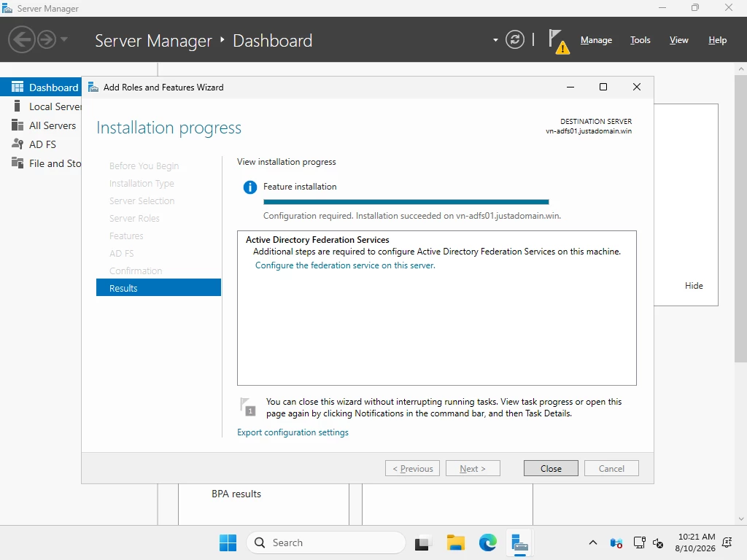
Task: Open AD FS in the sidebar
Action: [x=41, y=144]
